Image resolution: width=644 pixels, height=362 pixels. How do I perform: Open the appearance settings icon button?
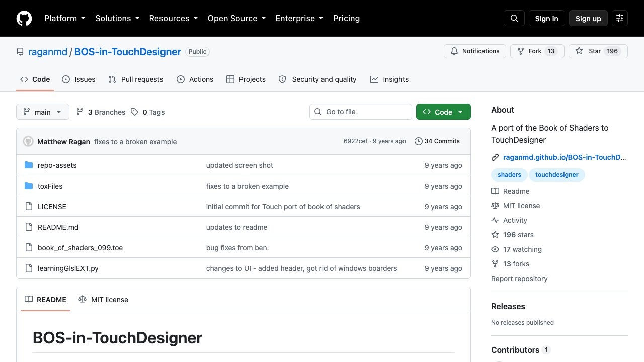click(620, 18)
